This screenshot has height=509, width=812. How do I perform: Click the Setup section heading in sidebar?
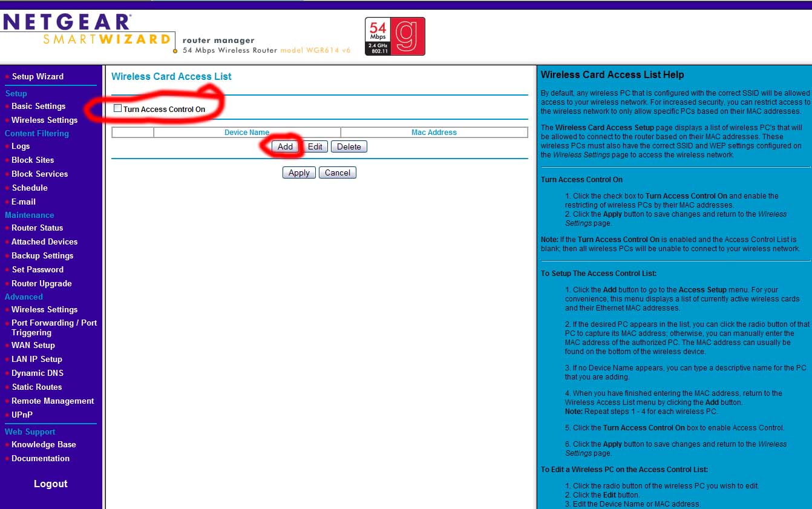click(16, 93)
